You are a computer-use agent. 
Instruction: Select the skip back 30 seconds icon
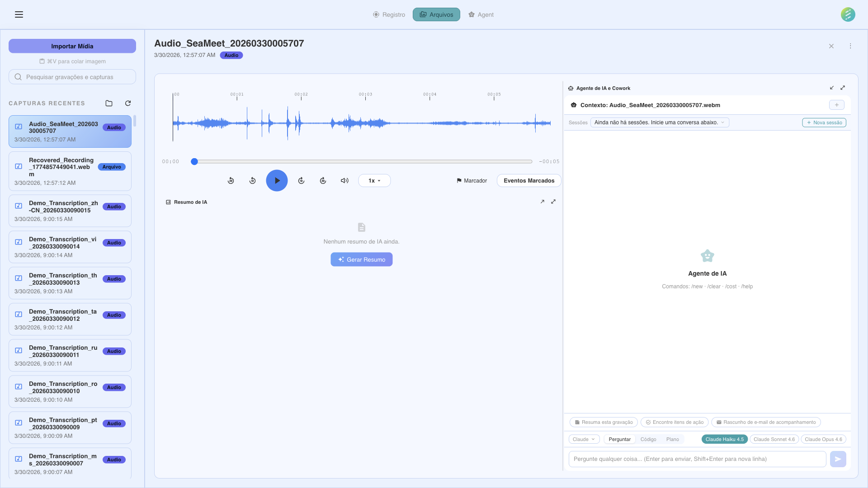(231, 180)
